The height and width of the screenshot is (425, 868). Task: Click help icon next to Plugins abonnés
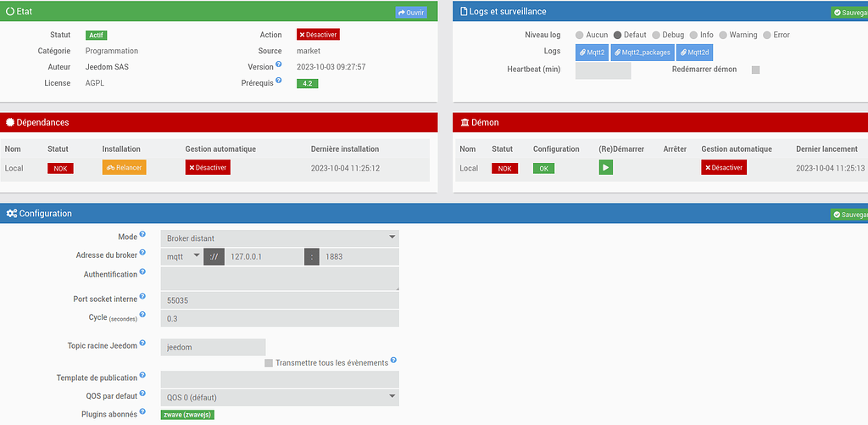click(142, 411)
